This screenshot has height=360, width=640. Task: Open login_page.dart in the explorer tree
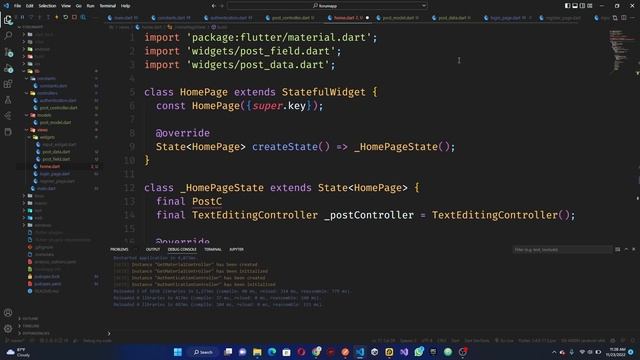point(55,174)
